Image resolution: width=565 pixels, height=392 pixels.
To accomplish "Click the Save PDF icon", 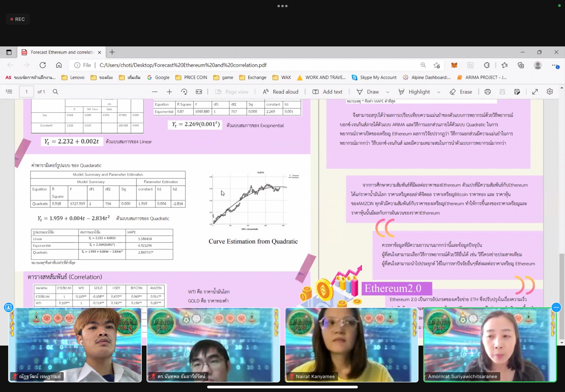I will 502,92.
